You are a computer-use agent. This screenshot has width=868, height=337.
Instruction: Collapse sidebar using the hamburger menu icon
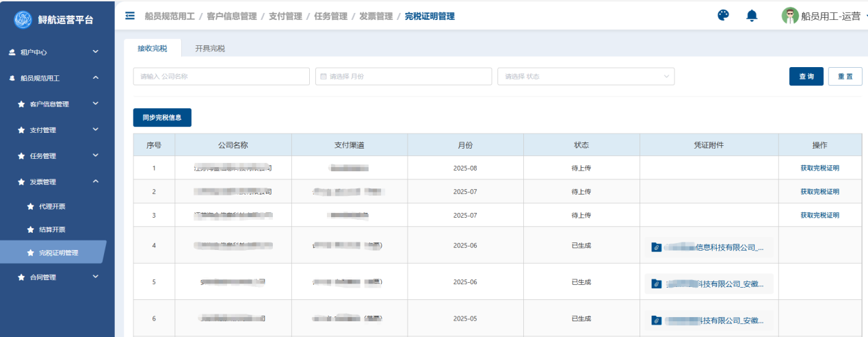130,16
